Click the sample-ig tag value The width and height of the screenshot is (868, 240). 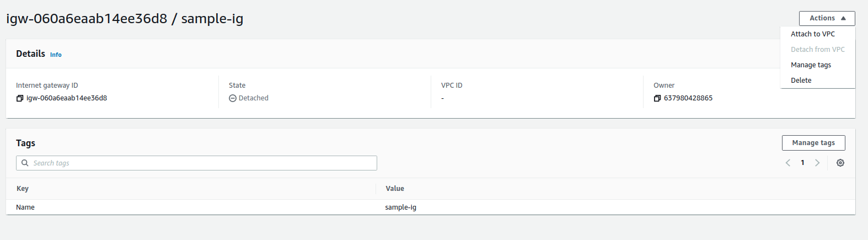coord(401,207)
